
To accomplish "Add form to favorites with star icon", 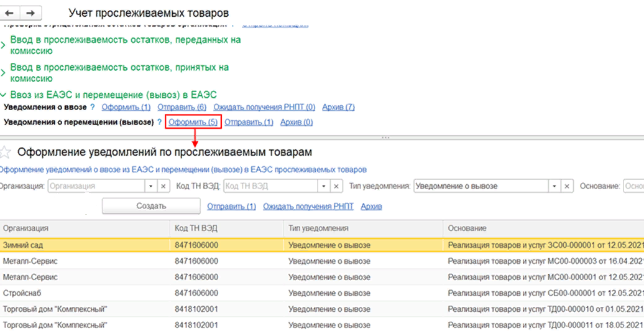I will pyautogui.click(x=6, y=152).
